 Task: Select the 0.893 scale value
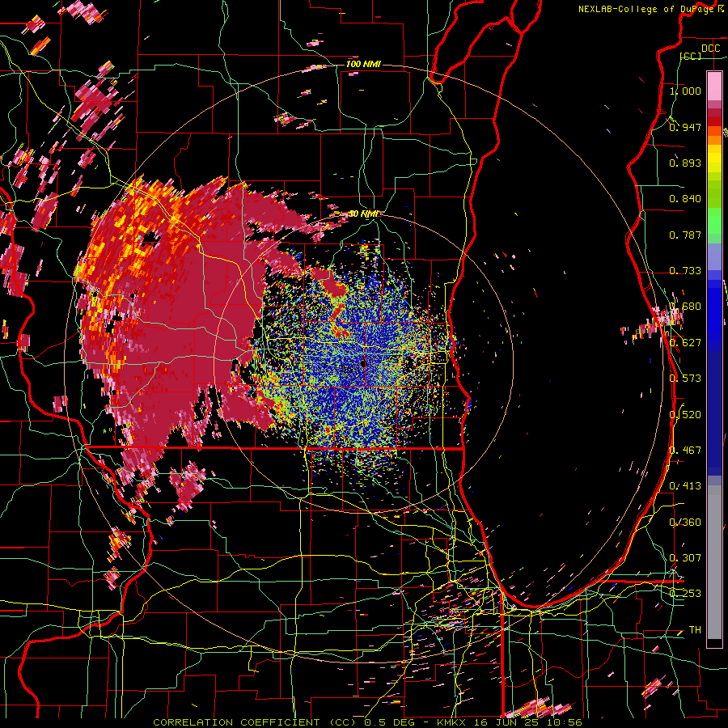click(685, 163)
